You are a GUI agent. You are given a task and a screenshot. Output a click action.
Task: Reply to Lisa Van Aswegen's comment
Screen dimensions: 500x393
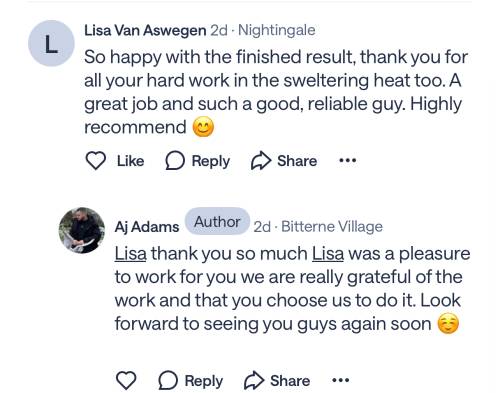(198, 161)
